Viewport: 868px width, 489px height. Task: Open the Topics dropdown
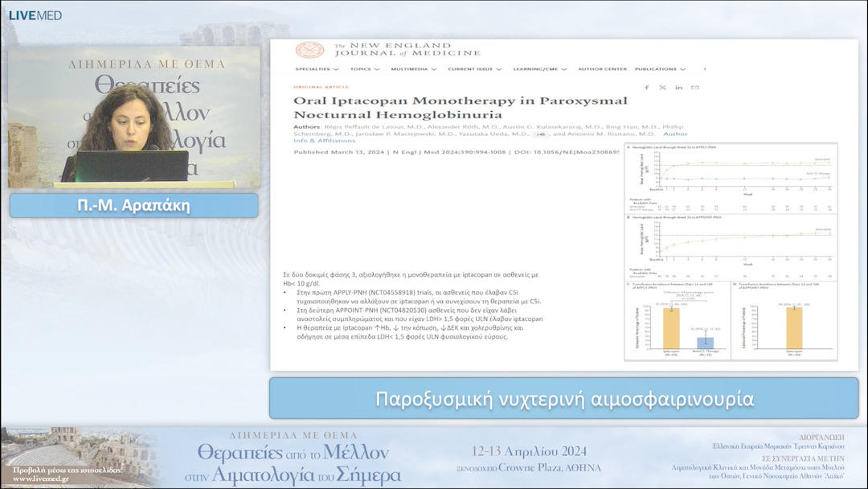tap(363, 69)
